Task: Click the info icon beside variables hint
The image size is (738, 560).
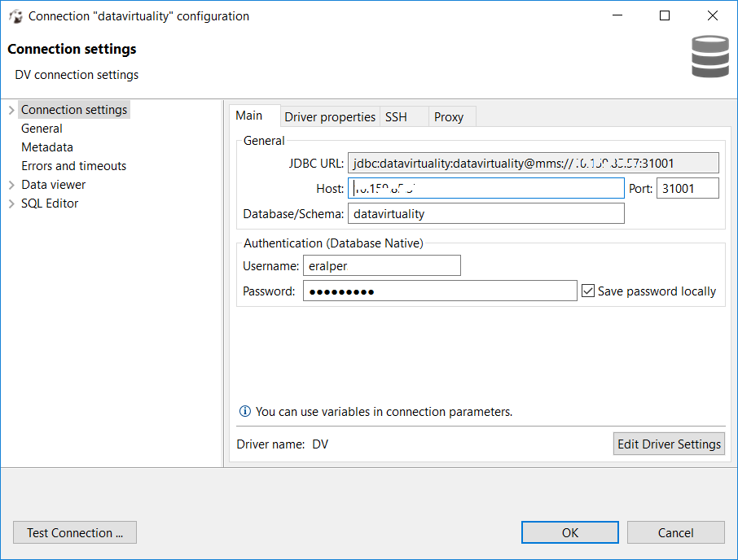Action: [244, 411]
